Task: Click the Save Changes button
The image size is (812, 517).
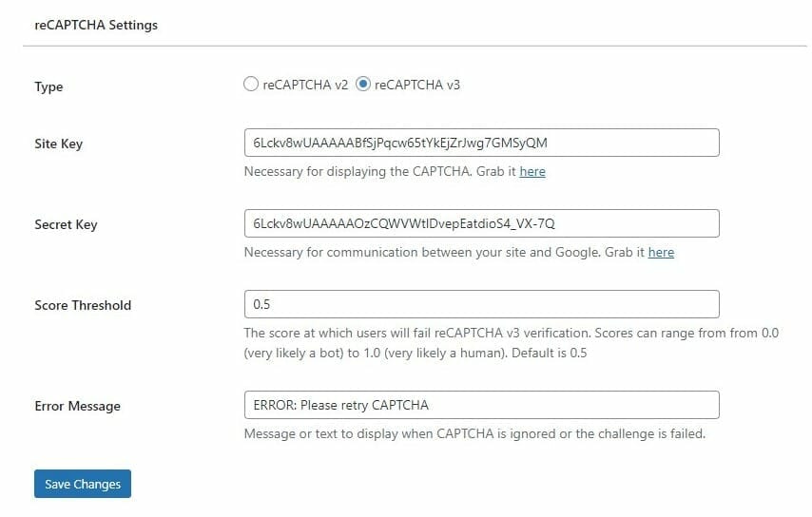Action: click(x=83, y=484)
